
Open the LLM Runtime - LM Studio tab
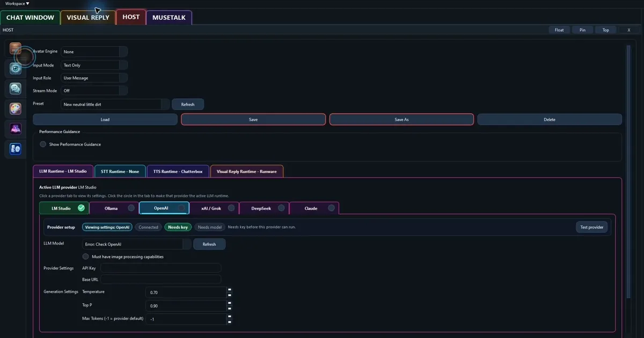[x=63, y=171]
